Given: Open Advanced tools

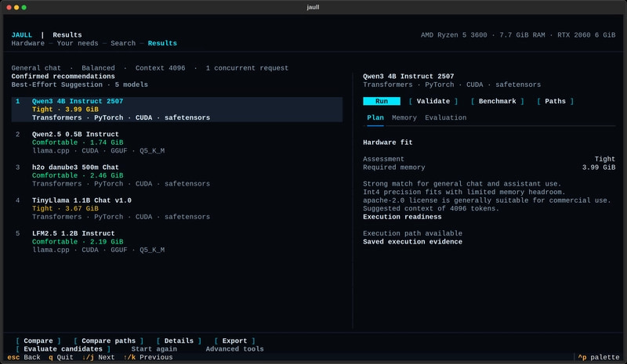Looking at the screenshot, I should pyautogui.click(x=234, y=349).
